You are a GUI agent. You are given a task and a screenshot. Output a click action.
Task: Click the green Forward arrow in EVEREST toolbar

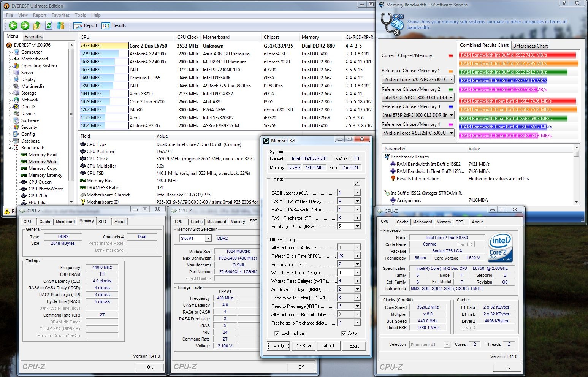click(x=25, y=25)
